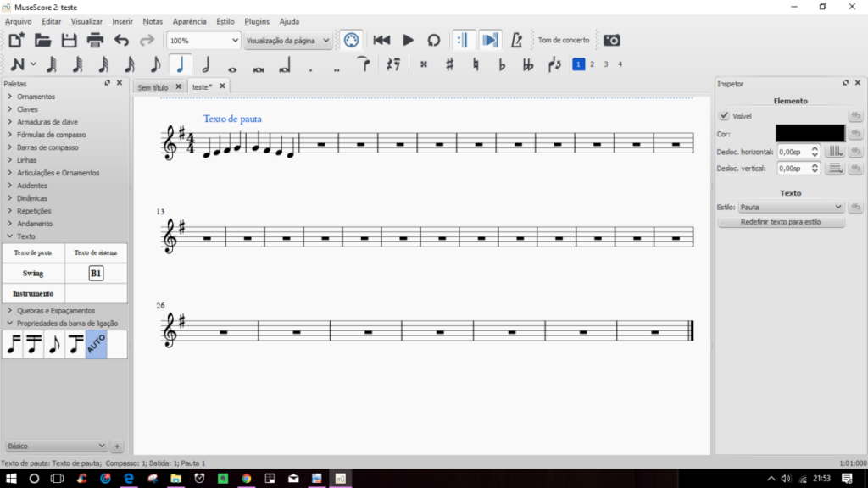Switch to the Sem título tab
Viewport: 868px width, 488px height.
(x=153, y=86)
